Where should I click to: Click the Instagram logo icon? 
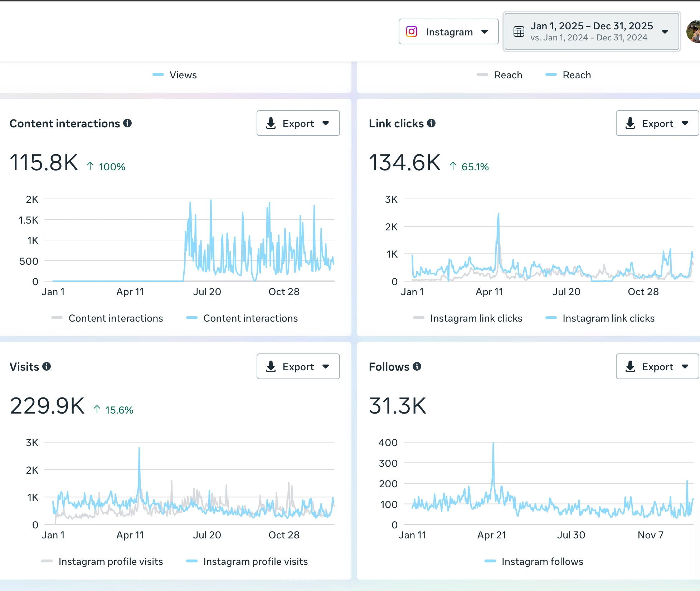pos(412,32)
